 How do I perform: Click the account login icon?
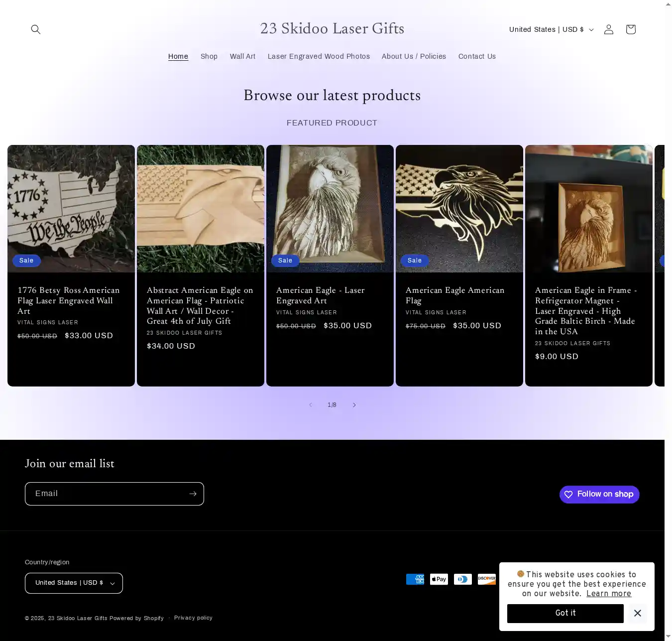pyautogui.click(x=608, y=29)
